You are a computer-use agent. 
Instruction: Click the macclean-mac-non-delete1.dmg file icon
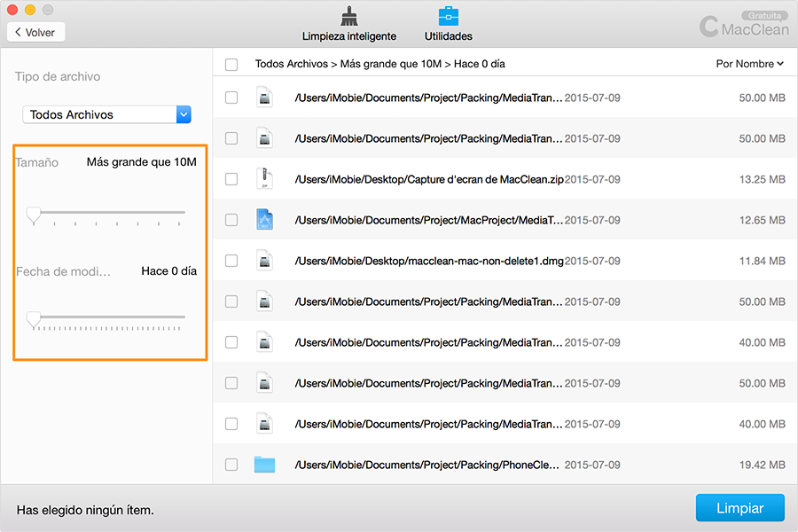point(264,261)
